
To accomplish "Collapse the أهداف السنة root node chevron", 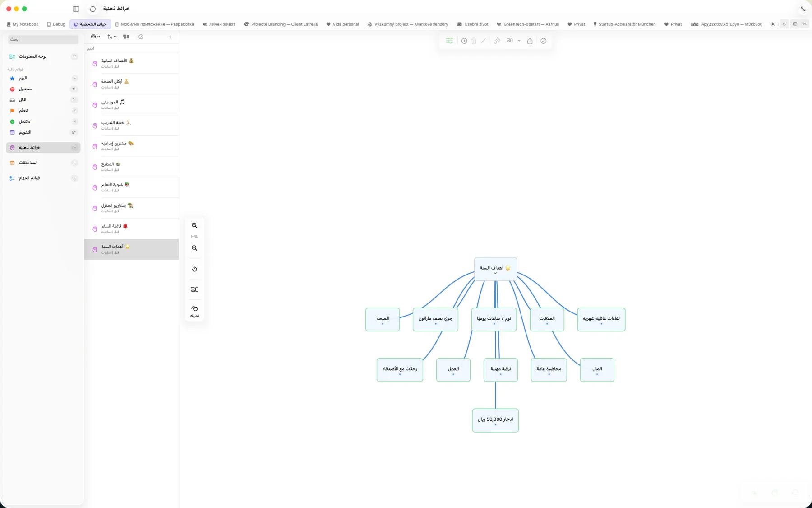I will (x=495, y=274).
